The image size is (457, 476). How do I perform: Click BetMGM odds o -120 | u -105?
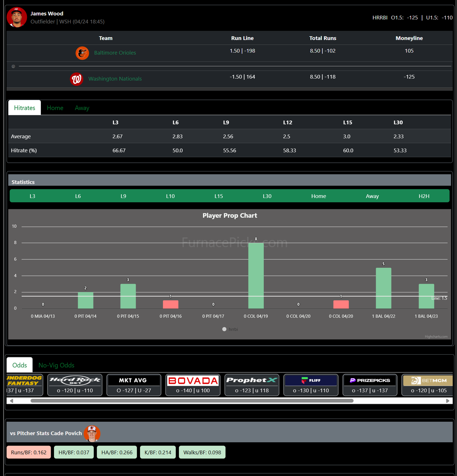(429, 391)
